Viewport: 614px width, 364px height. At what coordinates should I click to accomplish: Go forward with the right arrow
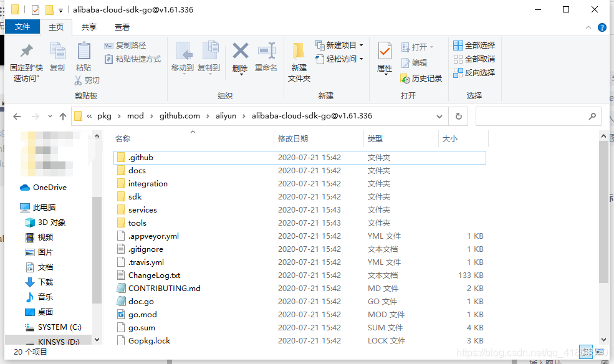click(36, 117)
